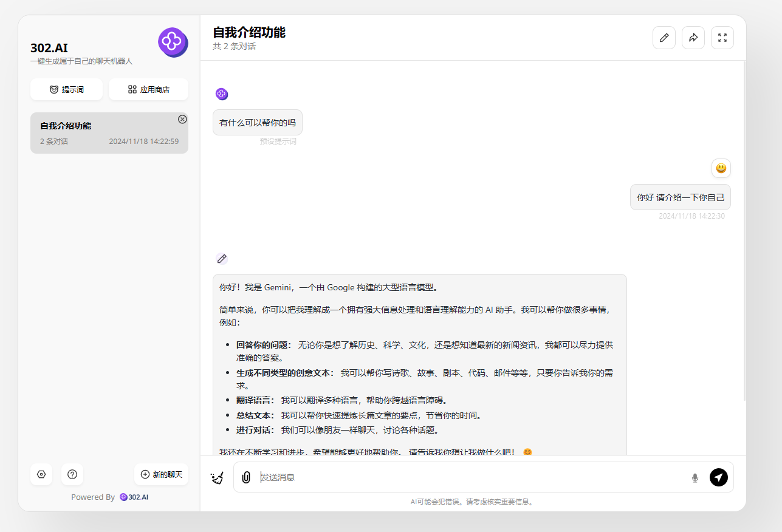Image resolution: width=782 pixels, height=532 pixels.
Task: Delete the 自我介绍功能 chat with its close icon
Action: coord(182,119)
